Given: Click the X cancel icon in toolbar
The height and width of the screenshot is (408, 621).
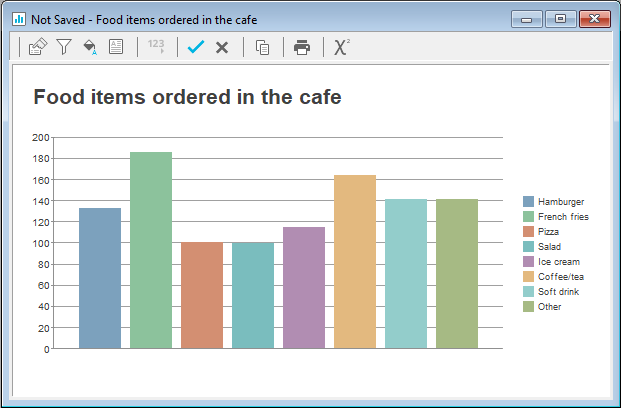Looking at the screenshot, I should (222, 48).
